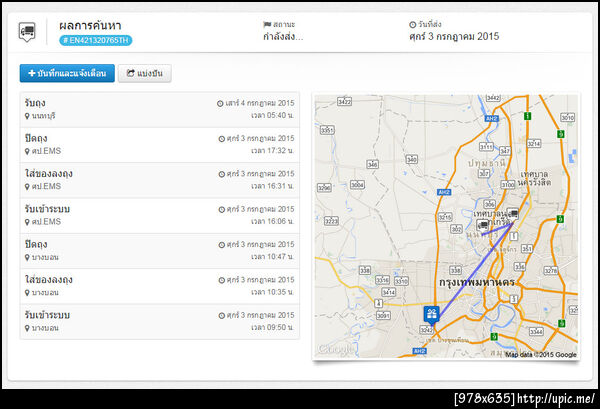Select the บางบอน row at time 09:50
600x409 pixels.
[x=160, y=322]
